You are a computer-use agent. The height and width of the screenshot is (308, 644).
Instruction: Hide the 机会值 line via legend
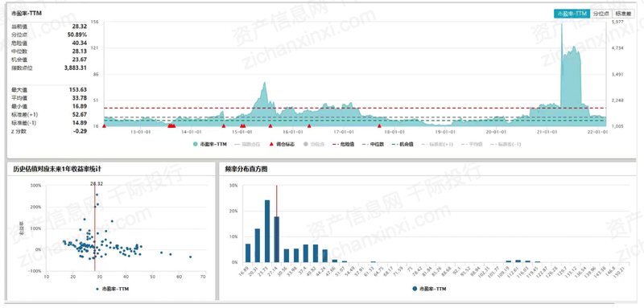pos(402,145)
